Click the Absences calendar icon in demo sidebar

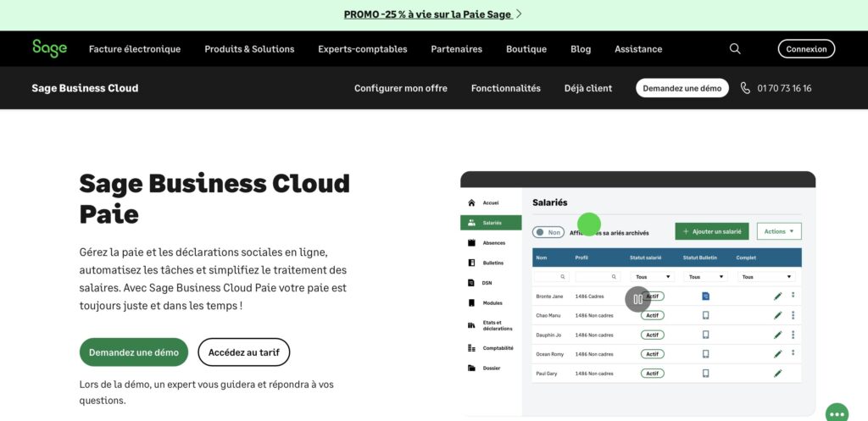pos(471,243)
